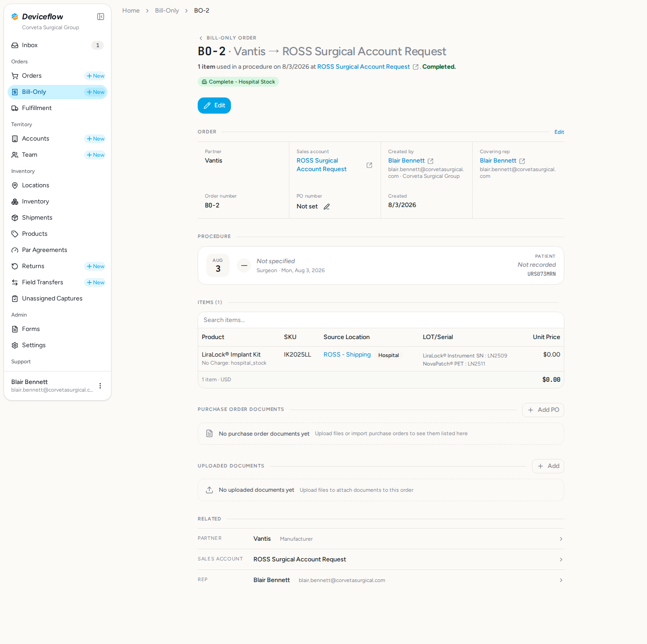Viewport: 647px width, 644px height.
Task: Expand the Vantis partner related row
Action: [x=381, y=539]
